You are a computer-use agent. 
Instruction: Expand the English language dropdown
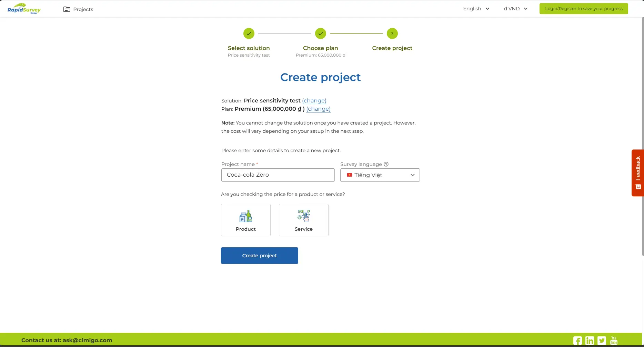click(476, 9)
